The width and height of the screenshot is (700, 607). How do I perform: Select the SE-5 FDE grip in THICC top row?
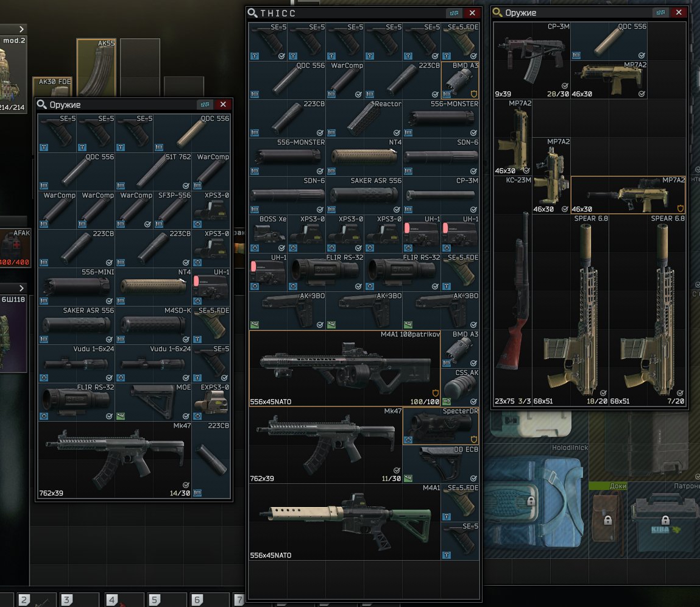460,42
